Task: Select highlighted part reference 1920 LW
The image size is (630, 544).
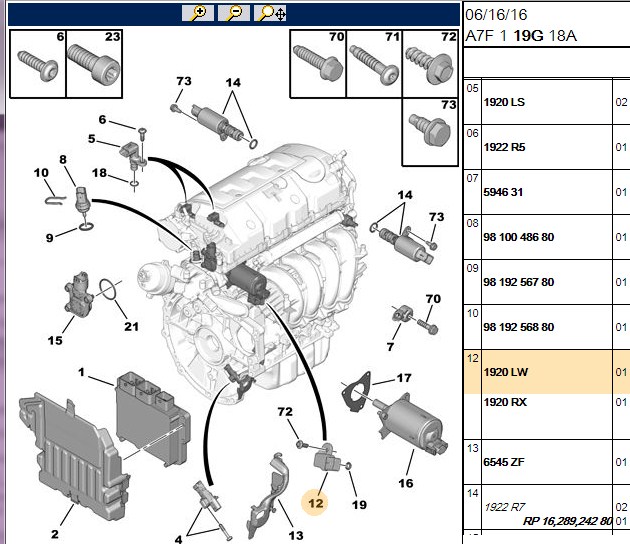Action: [506, 372]
